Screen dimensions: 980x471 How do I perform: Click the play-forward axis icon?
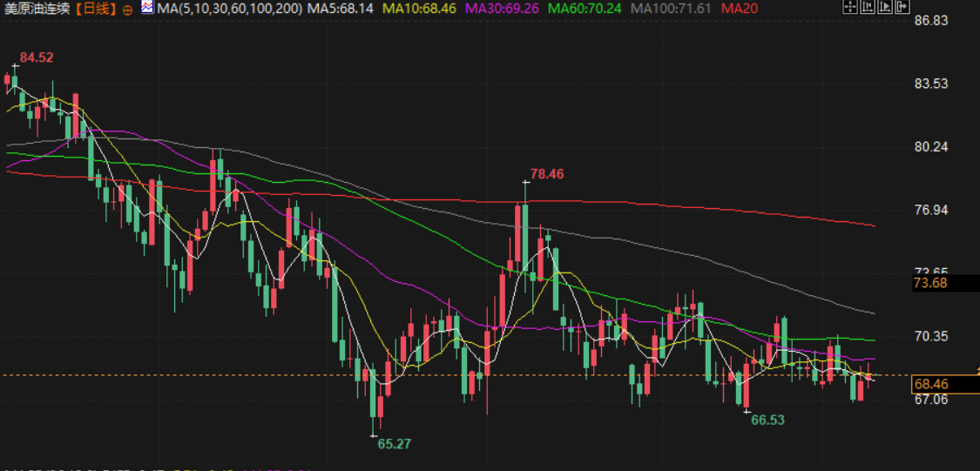[885, 7]
